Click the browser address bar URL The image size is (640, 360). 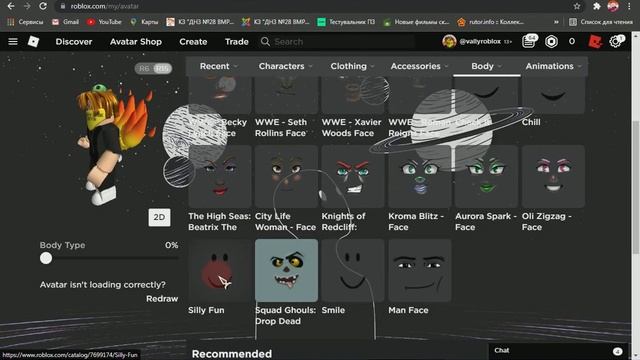pos(104,6)
